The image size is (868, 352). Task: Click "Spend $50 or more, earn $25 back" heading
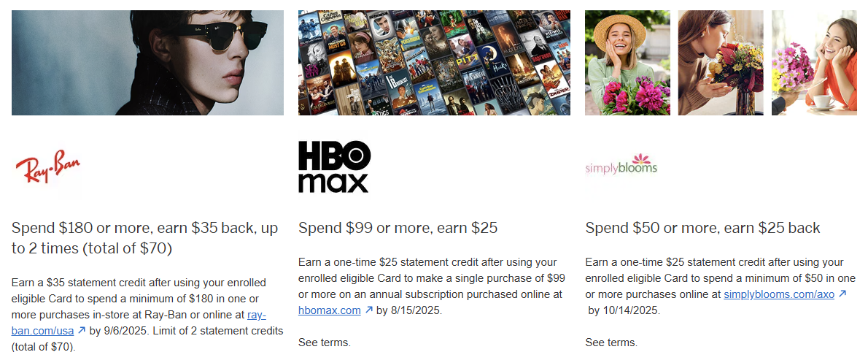pyautogui.click(x=702, y=229)
